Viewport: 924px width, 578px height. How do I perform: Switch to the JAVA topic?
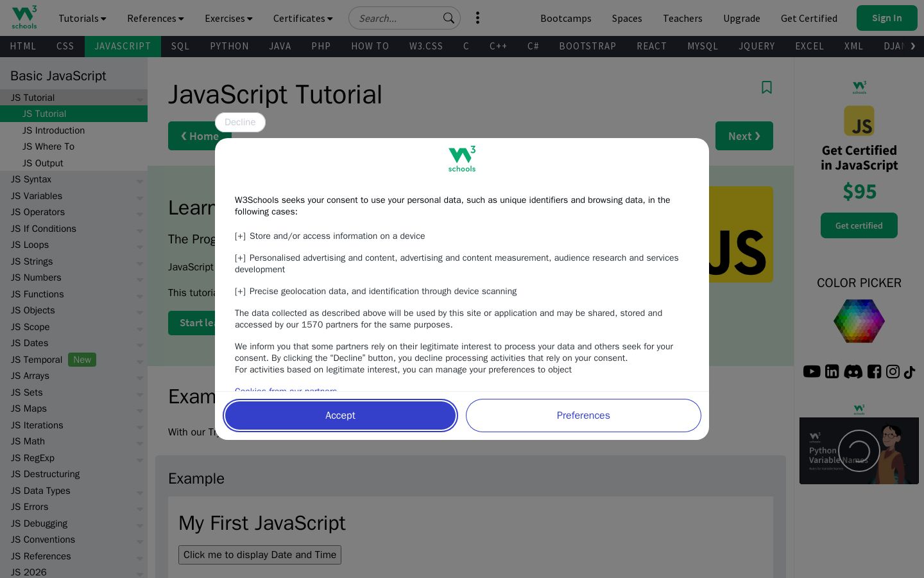click(280, 46)
